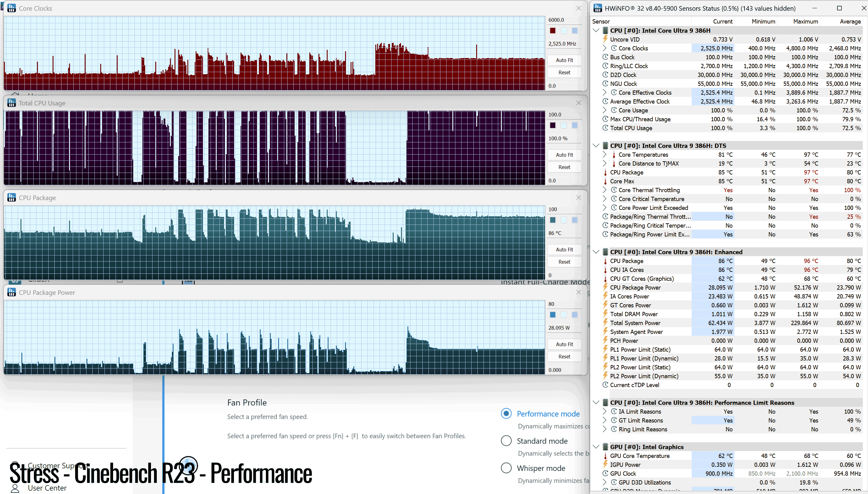Image resolution: width=868 pixels, height=494 pixels.
Task: Click the dark red color swatch in Core Clocks
Action: [x=553, y=31]
